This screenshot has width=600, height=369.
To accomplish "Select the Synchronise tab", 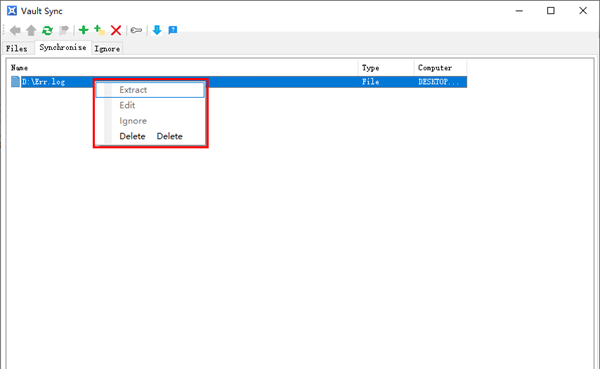I will coord(63,47).
